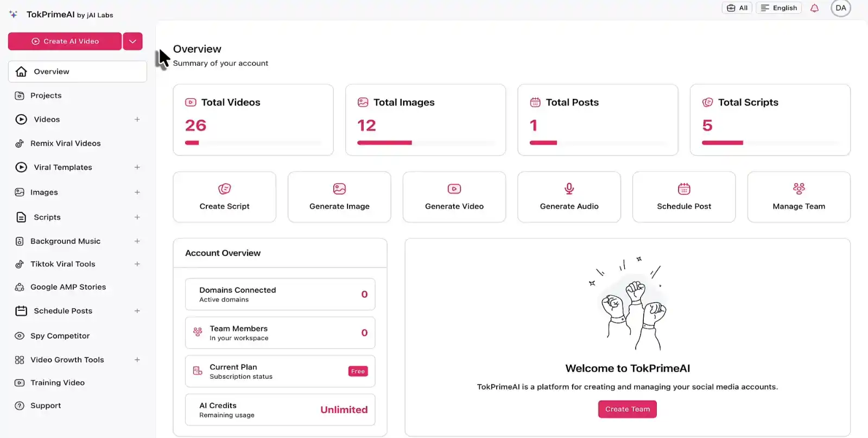Open Support link in sidebar
This screenshot has width=868, height=438.
point(46,405)
